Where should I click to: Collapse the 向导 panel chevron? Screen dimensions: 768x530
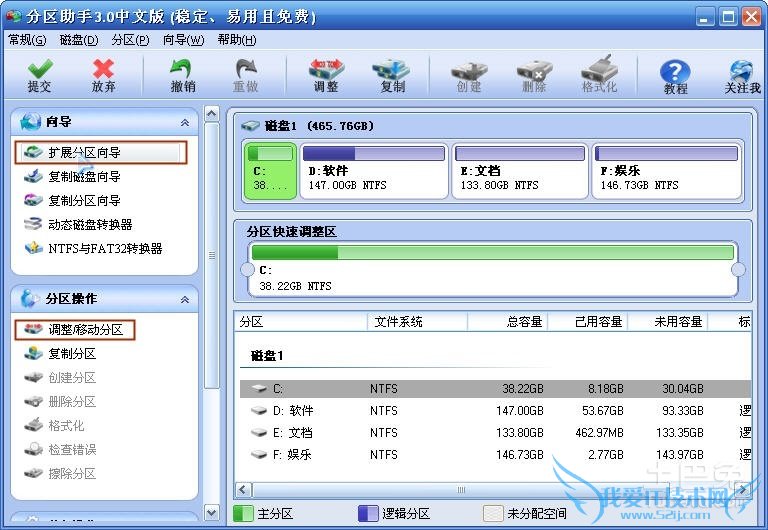point(185,122)
